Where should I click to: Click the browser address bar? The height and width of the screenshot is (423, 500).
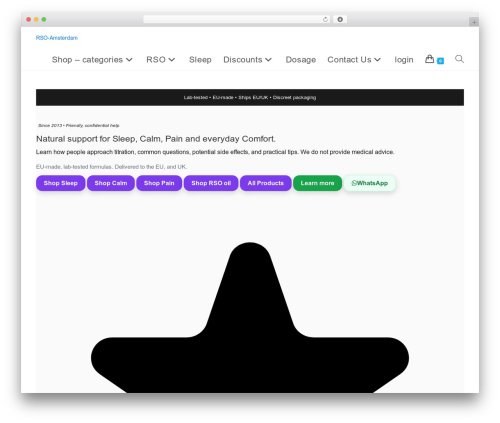click(x=237, y=19)
